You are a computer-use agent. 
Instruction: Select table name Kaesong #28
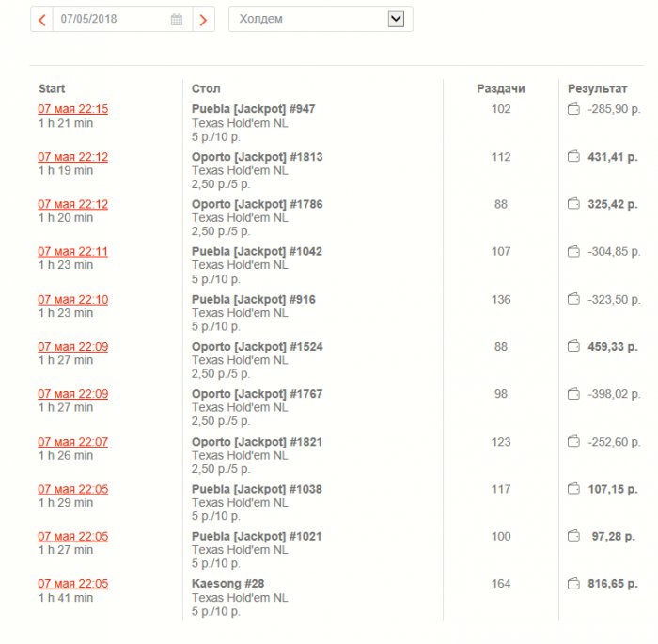[227, 584]
